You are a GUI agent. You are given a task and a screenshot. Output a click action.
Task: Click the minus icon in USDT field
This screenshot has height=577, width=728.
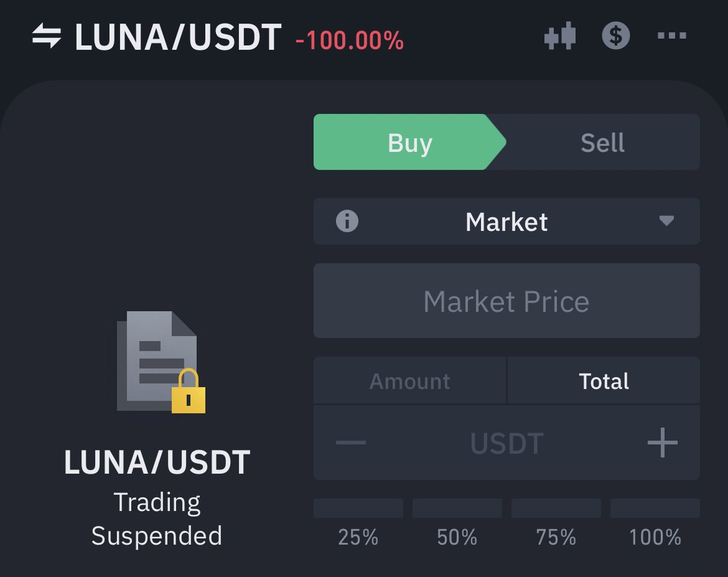point(350,443)
